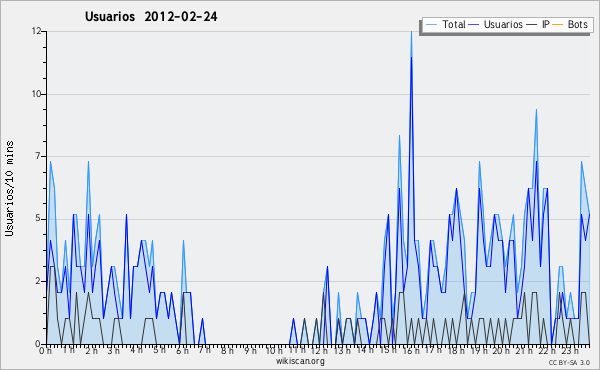Viewport: 600px width, 370px height.
Task: Click the x-axis label '5 h'
Action: [159, 350]
